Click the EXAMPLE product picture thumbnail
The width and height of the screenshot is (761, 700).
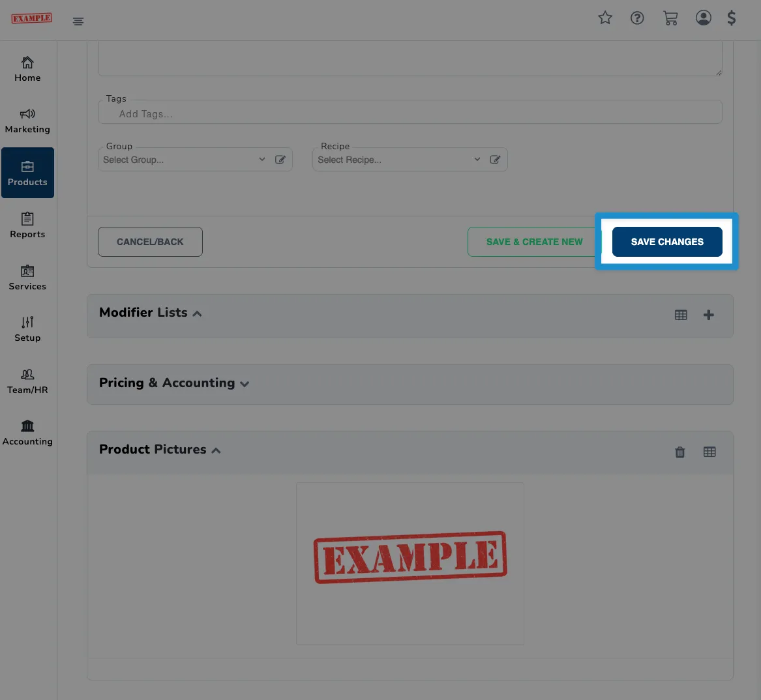point(410,564)
